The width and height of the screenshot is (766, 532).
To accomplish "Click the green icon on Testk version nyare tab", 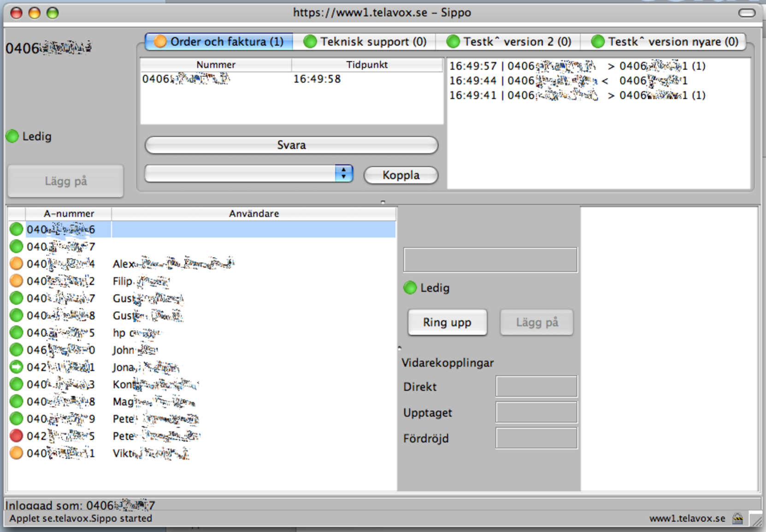I will click(x=598, y=41).
